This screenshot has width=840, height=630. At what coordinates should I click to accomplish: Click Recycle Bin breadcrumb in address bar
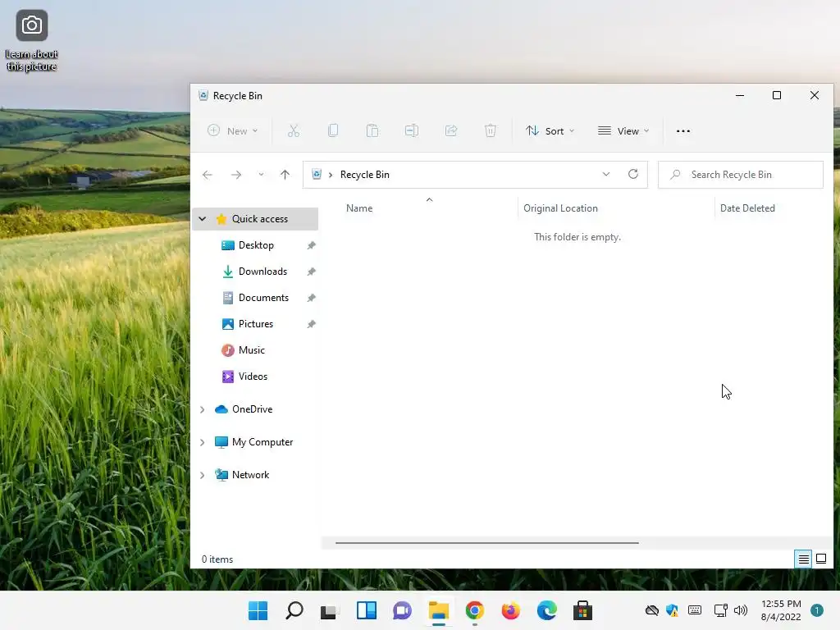pos(365,175)
